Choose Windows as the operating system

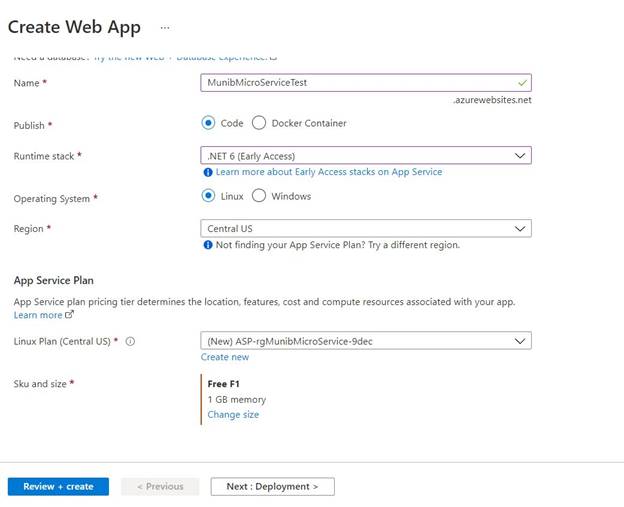(259, 196)
